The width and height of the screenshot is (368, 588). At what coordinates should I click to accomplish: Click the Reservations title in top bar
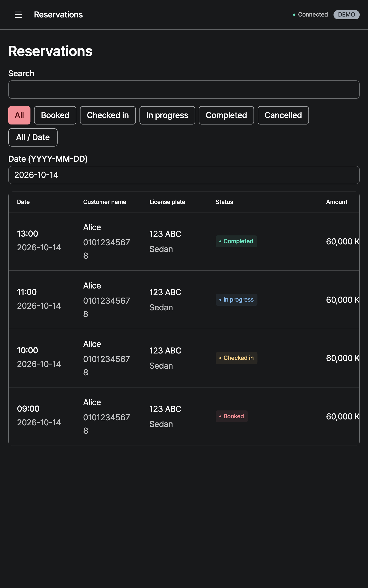point(58,14)
